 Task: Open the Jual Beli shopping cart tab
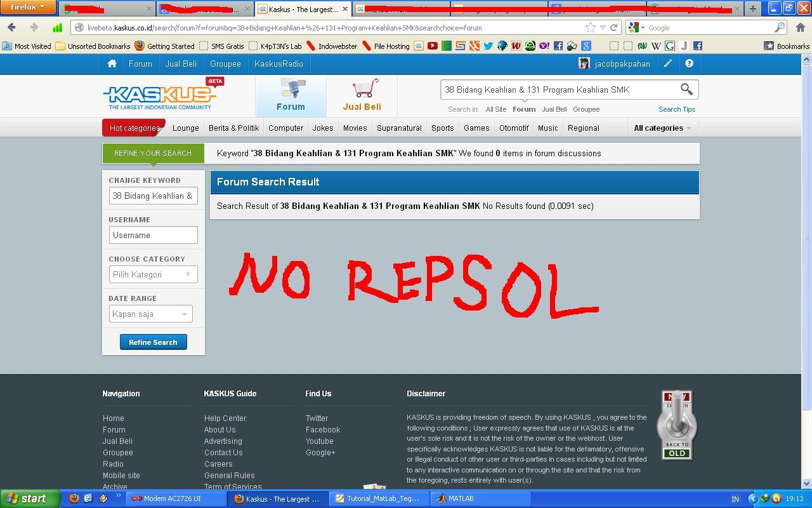point(362,96)
